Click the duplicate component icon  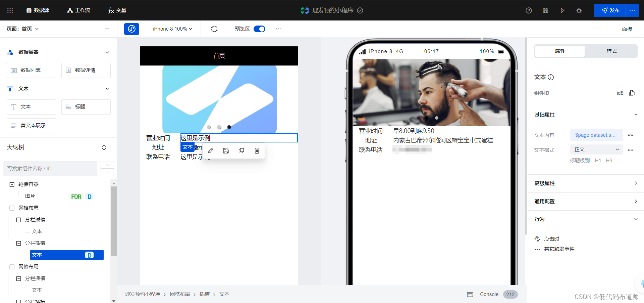(x=241, y=151)
